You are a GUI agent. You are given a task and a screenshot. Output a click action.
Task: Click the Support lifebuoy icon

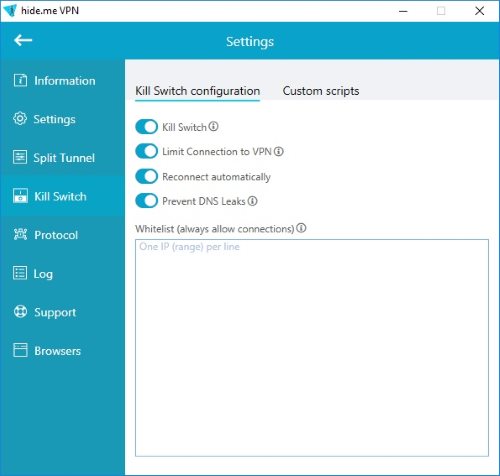20,312
